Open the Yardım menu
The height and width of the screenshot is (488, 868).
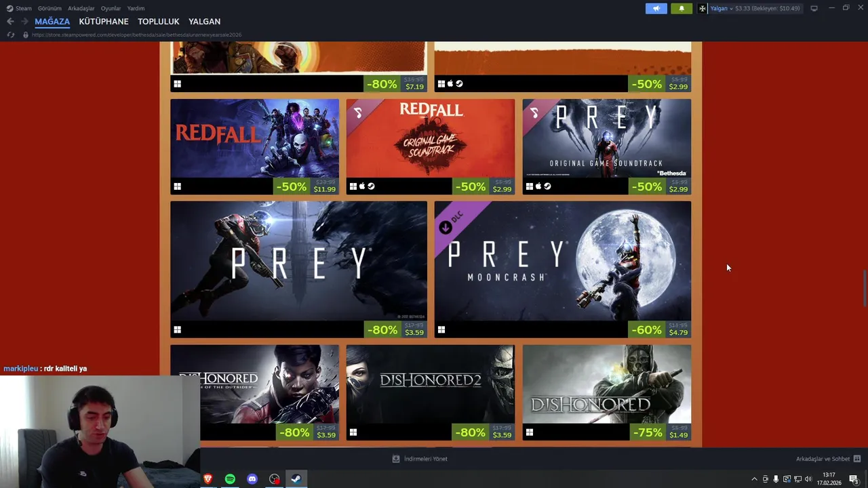[136, 8]
